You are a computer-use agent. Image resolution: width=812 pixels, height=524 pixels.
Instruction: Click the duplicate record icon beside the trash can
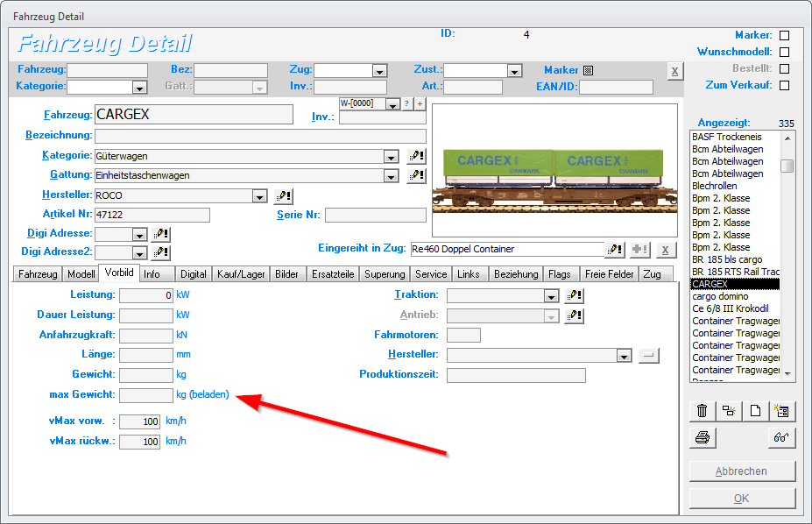click(729, 411)
